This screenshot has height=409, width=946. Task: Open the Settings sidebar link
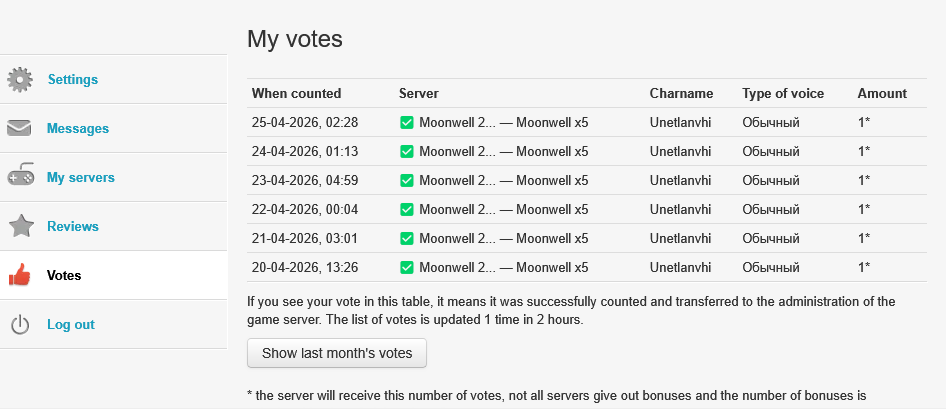tap(73, 80)
